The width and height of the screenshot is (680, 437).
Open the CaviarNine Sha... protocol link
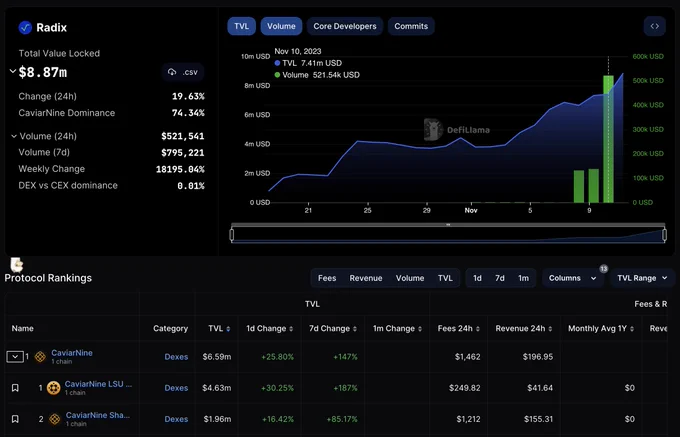(x=98, y=415)
